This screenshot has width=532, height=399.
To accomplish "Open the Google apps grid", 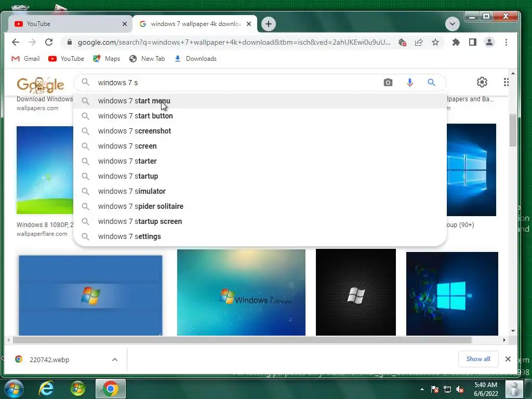I will tap(506, 82).
